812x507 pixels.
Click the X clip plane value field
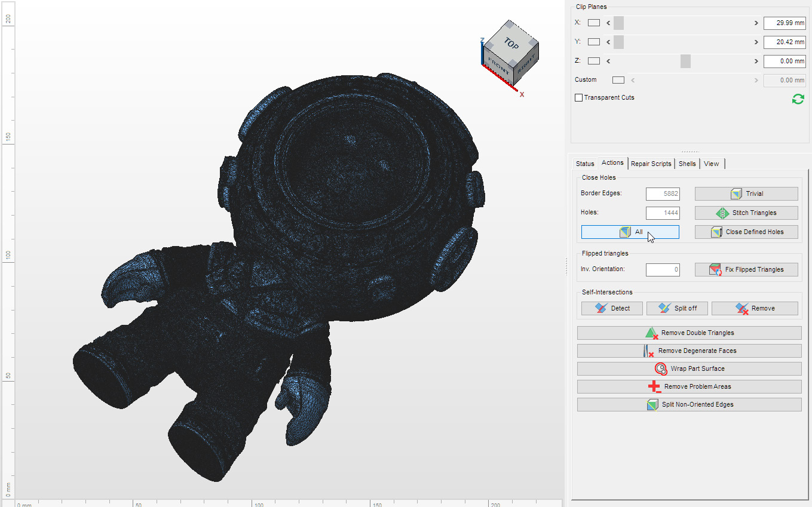point(785,23)
